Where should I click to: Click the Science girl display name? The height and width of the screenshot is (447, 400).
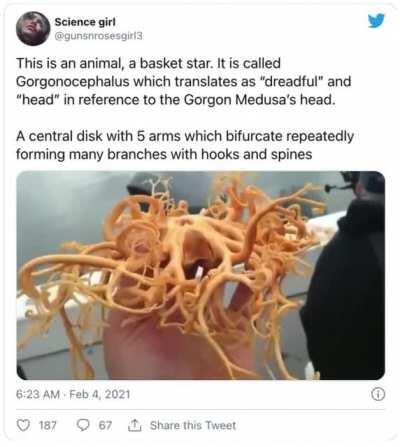pyautogui.click(x=85, y=22)
